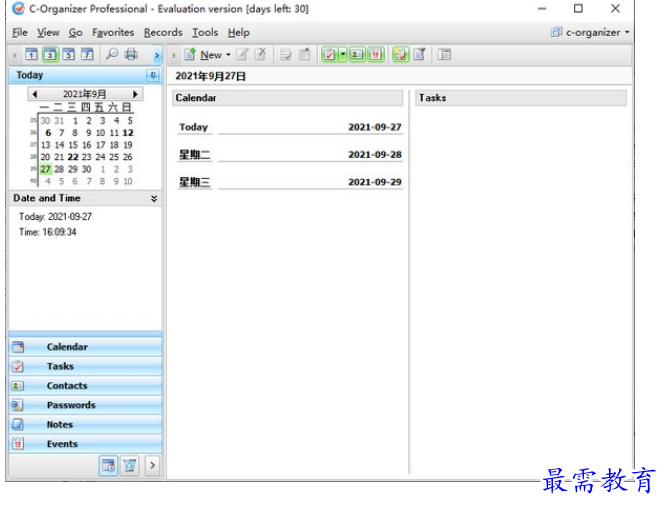Select the 7-day week view icon
This screenshot has height=512, width=664.
(x=87, y=54)
